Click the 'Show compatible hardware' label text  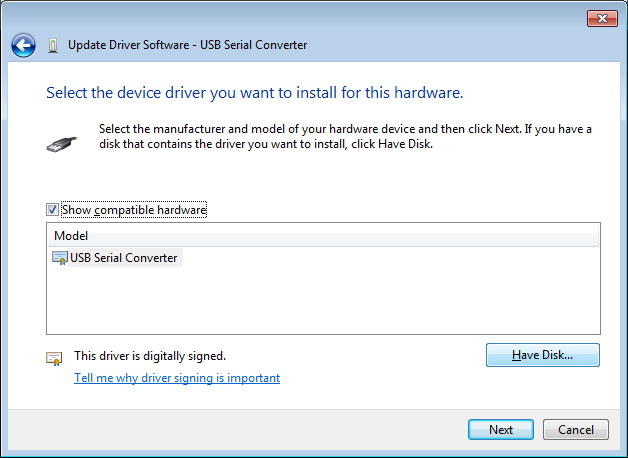pos(133,210)
